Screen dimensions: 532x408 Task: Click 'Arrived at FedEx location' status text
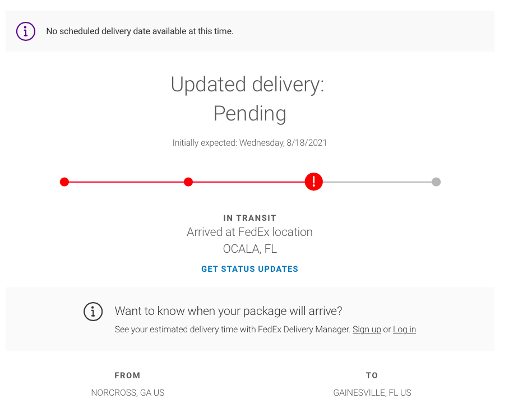tap(249, 232)
